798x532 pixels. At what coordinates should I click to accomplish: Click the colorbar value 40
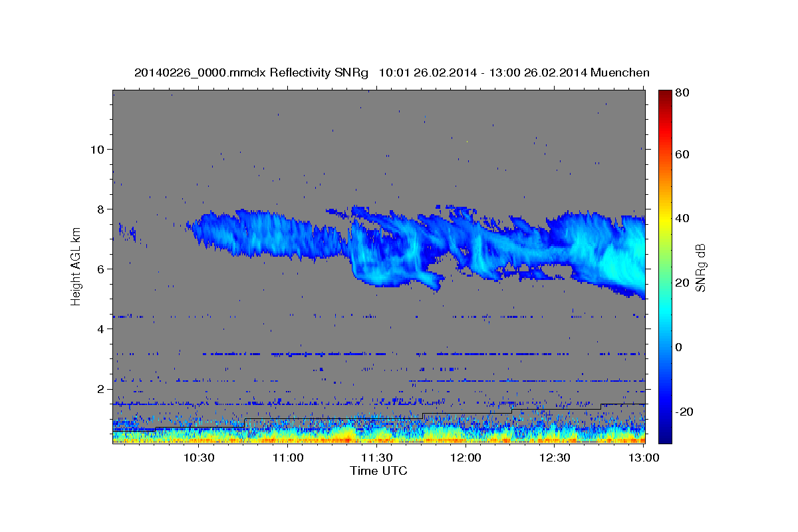(682, 218)
